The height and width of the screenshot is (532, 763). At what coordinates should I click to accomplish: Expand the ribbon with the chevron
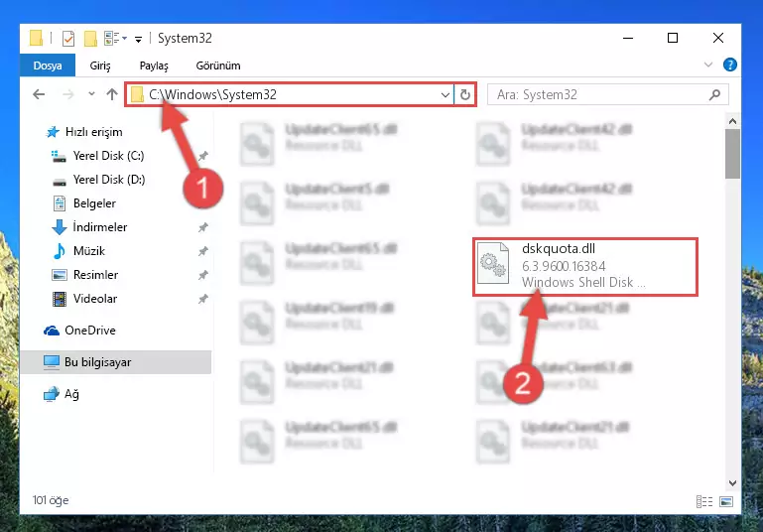coord(708,65)
